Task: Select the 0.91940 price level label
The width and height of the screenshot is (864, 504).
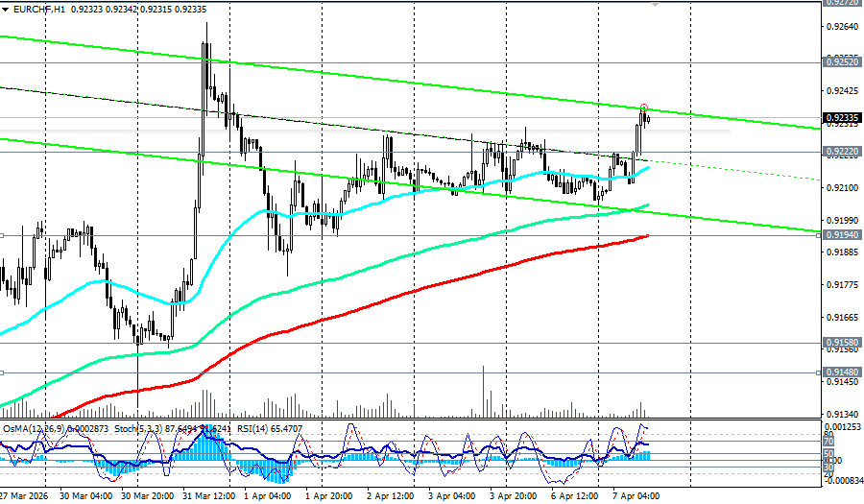Action: click(x=841, y=234)
